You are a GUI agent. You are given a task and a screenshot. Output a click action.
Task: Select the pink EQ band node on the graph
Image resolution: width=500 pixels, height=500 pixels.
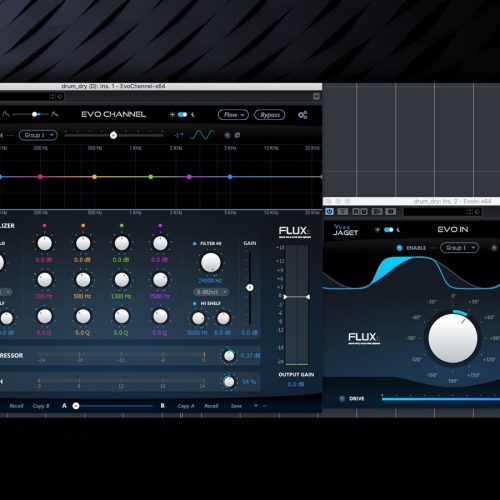click(40, 177)
